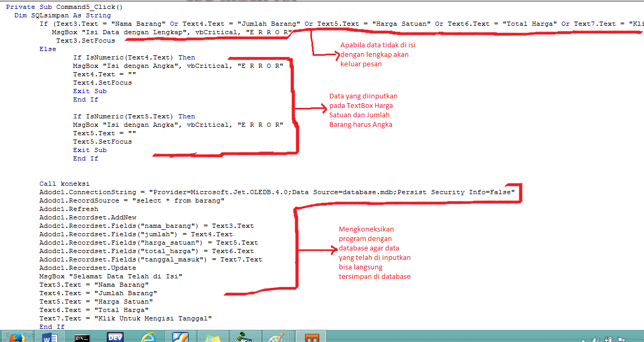Launch Dev-C++ from the taskbar
644x342 pixels.
115,337
